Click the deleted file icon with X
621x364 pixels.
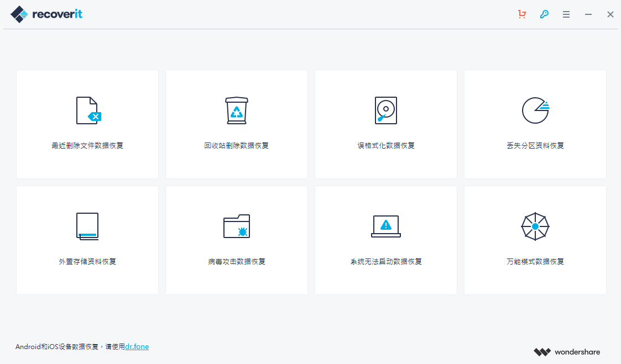88,110
